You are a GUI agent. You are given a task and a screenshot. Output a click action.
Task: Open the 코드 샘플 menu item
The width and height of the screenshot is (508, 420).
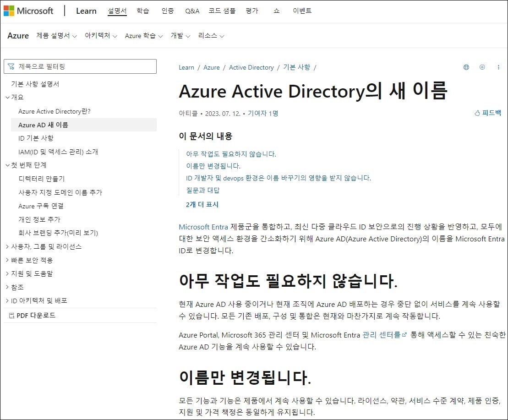(x=222, y=11)
